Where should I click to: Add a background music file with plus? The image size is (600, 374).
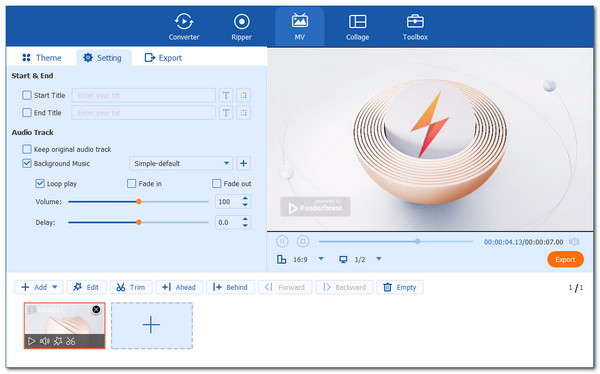[243, 163]
